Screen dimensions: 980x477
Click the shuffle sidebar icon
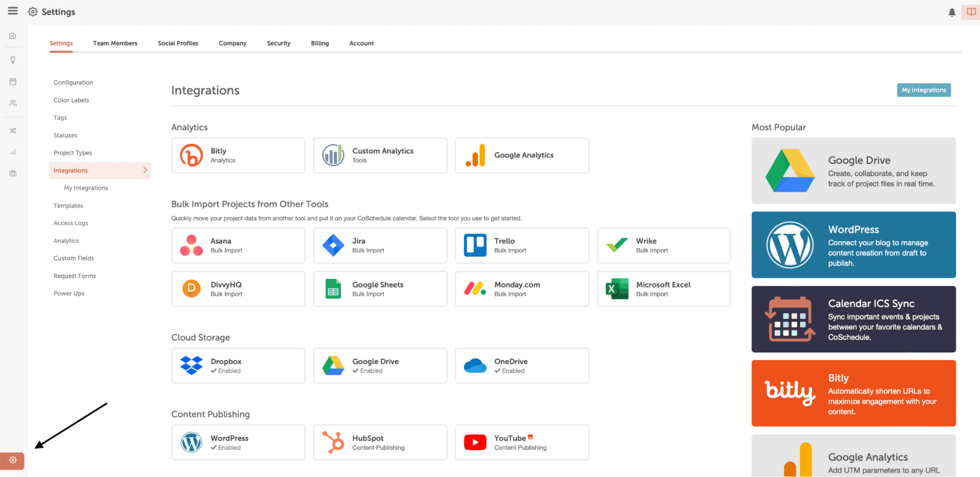[x=13, y=131]
